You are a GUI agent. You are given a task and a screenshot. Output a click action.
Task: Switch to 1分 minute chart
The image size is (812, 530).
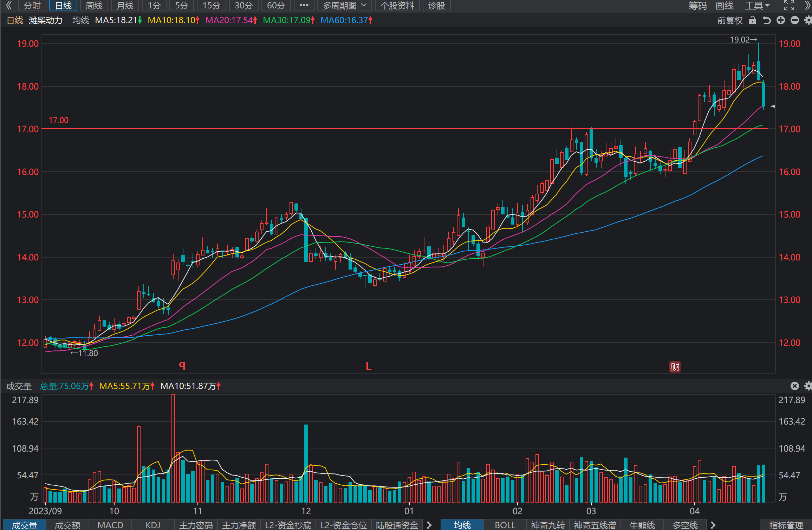[x=154, y=5]
